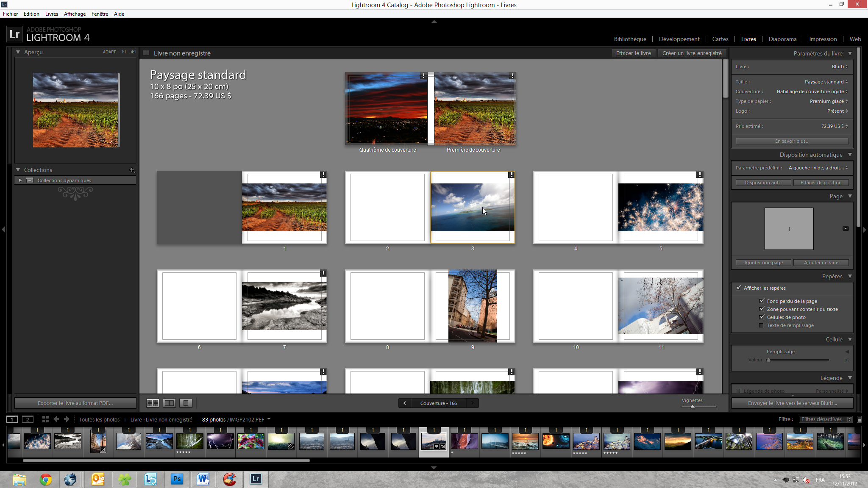
Task: Hide filmstrip bottom arrow
Action: coord(434,468)
